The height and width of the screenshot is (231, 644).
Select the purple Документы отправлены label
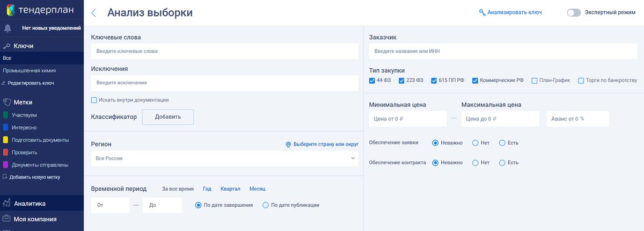(x=5, y=164)
